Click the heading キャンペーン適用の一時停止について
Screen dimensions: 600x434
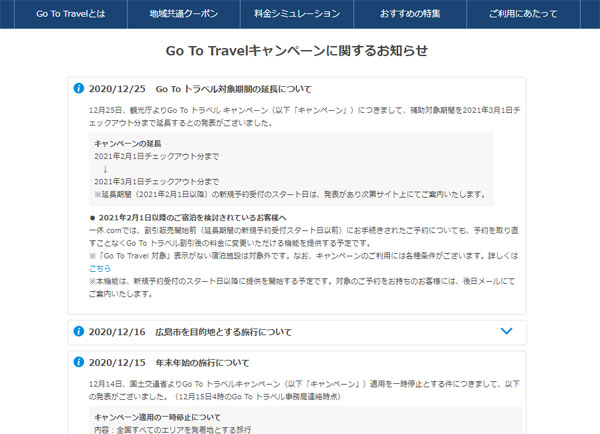[157, 417]
